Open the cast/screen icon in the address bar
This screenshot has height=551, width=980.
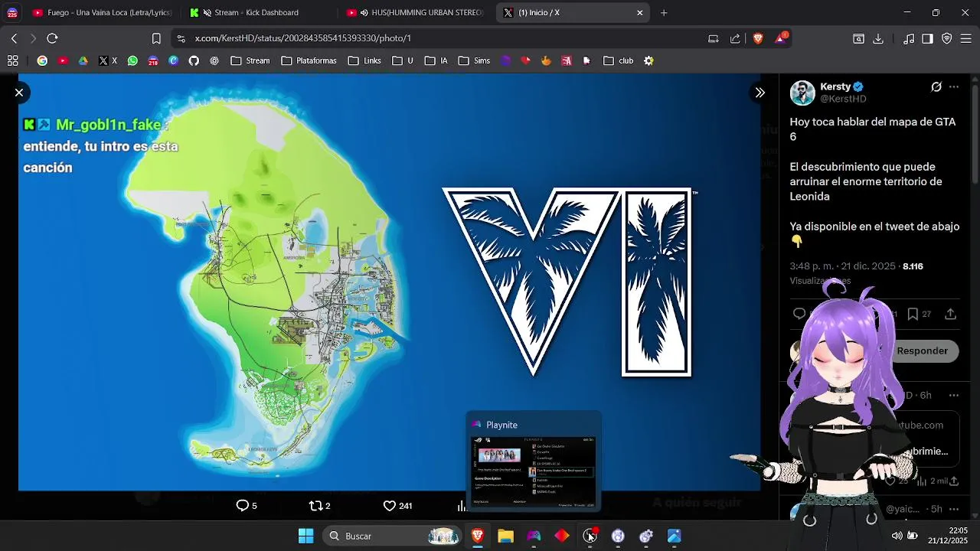pyautogui.click(x=714, y=38)
